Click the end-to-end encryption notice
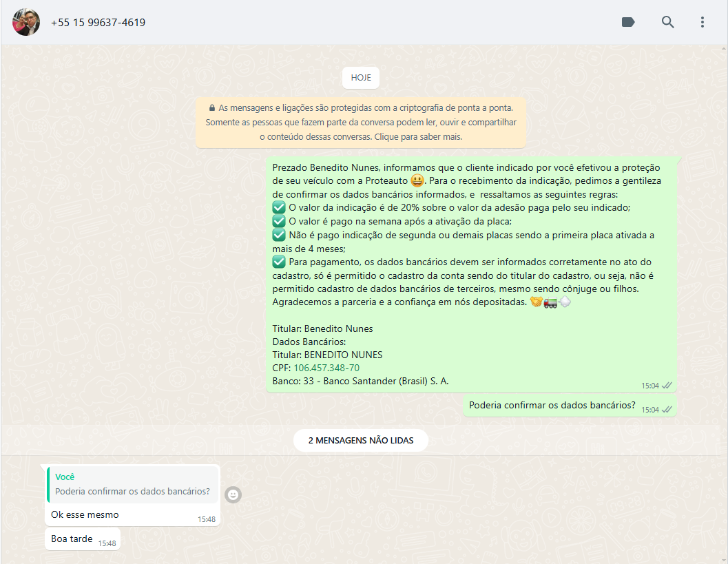The width and height of the screenshot is (728, 564). [x=360, y=123]
